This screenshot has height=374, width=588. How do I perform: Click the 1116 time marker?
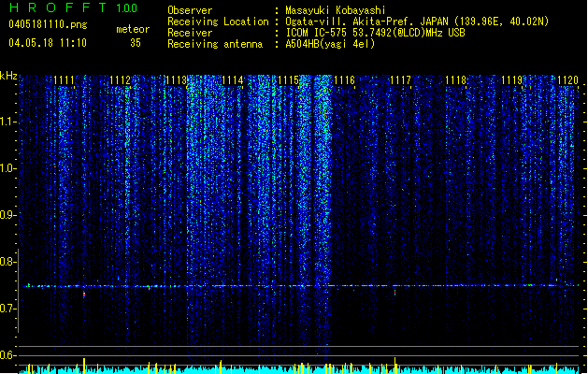click(344, 80)
